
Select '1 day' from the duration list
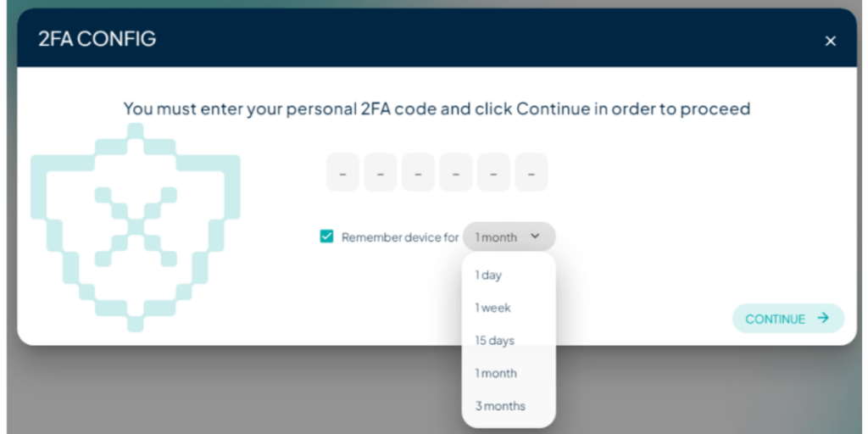(488, 275)
